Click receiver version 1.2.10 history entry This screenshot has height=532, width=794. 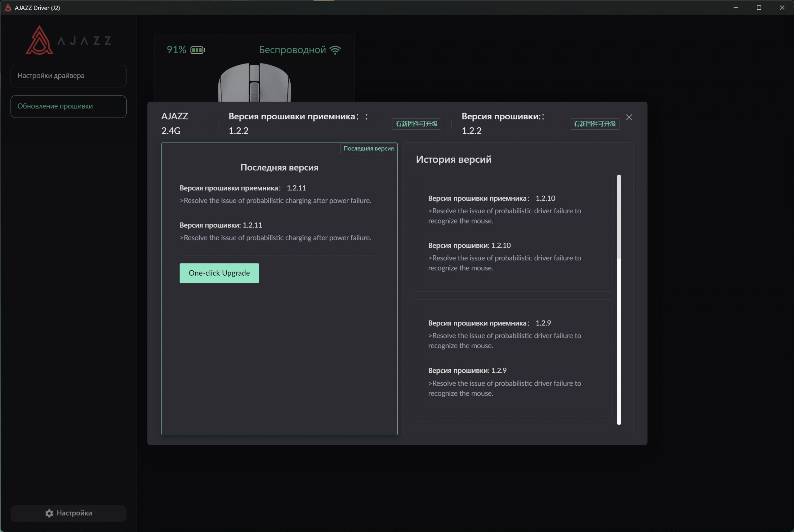tap(491, 198)
